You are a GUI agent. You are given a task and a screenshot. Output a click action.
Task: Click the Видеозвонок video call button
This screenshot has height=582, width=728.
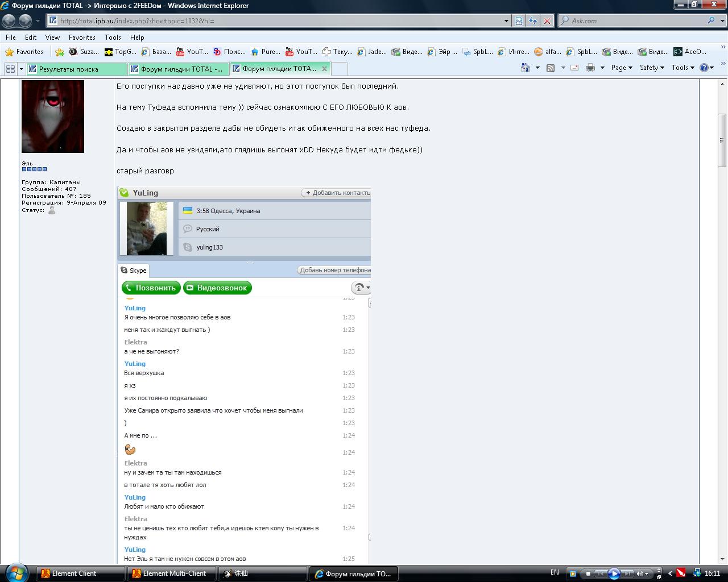click(217, 288)
